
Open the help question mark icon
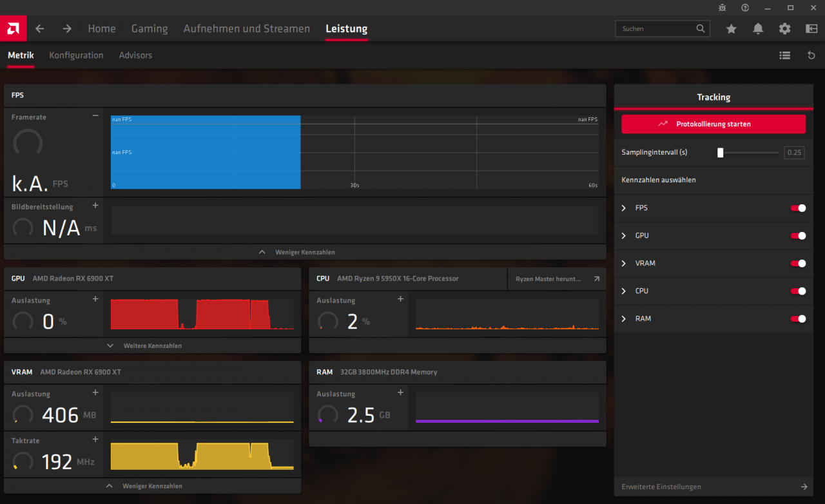point(745,8)
